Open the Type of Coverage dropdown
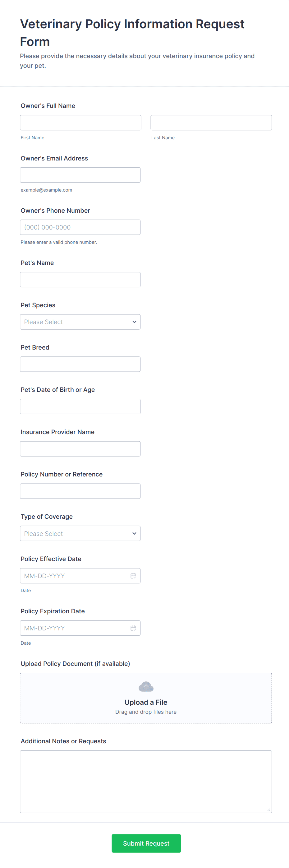Image resolution: width=289 pixels, height=868 pixels. point(80,533)
